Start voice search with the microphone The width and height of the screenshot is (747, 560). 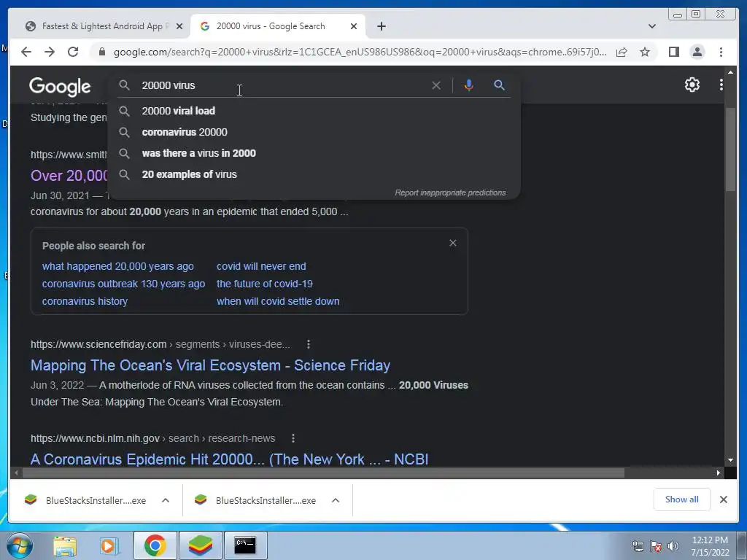coord(469,85)
